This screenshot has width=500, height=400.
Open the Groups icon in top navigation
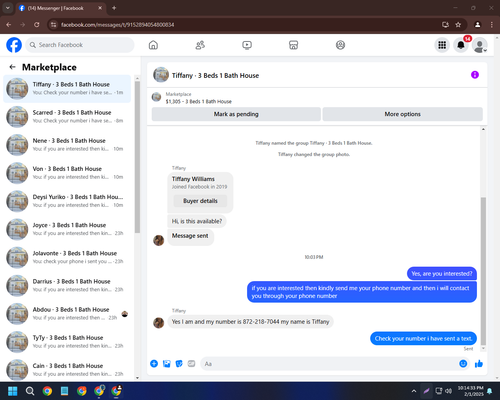point(340,45)
